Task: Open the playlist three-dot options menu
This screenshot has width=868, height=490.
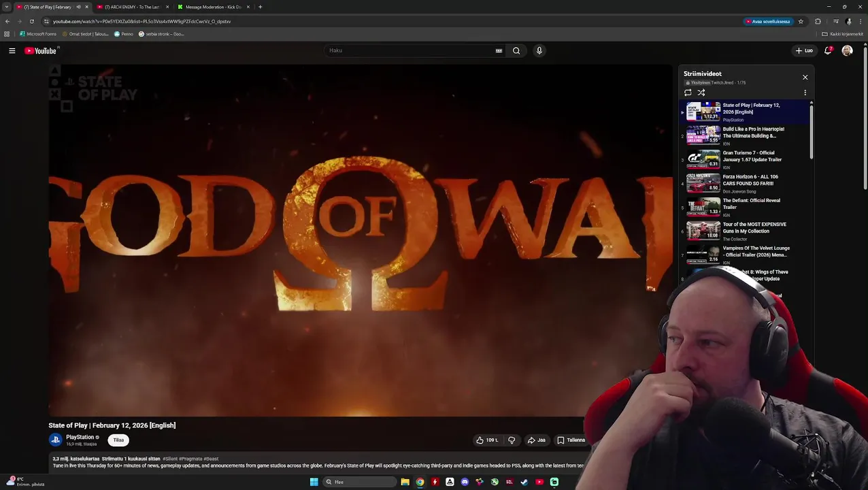Action: [805, 93]
